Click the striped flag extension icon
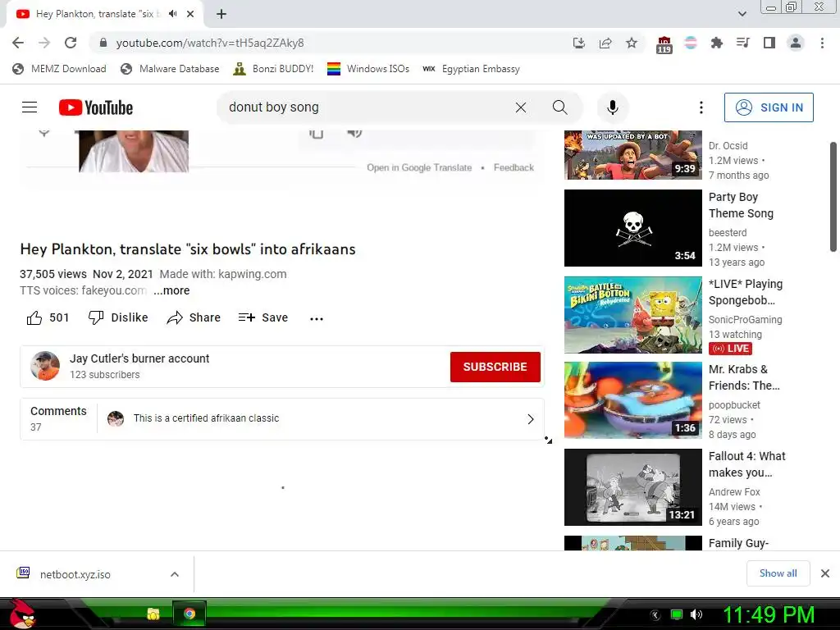This screenshot has height=630, width=840. [691, 43]
